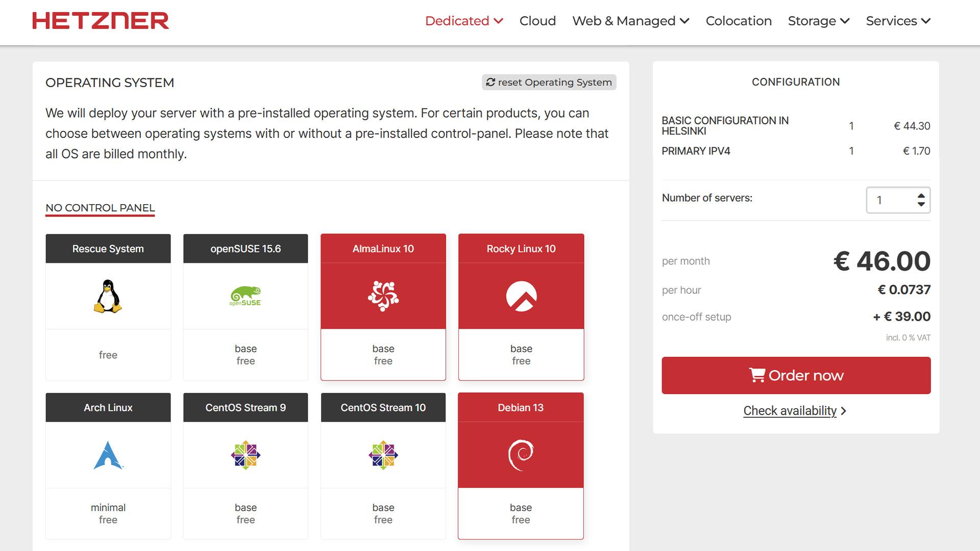Select the Rocky Linux mountain logo
Image resolution: width=980 pixels, height=551 pixels.
[x=521, y=296]
